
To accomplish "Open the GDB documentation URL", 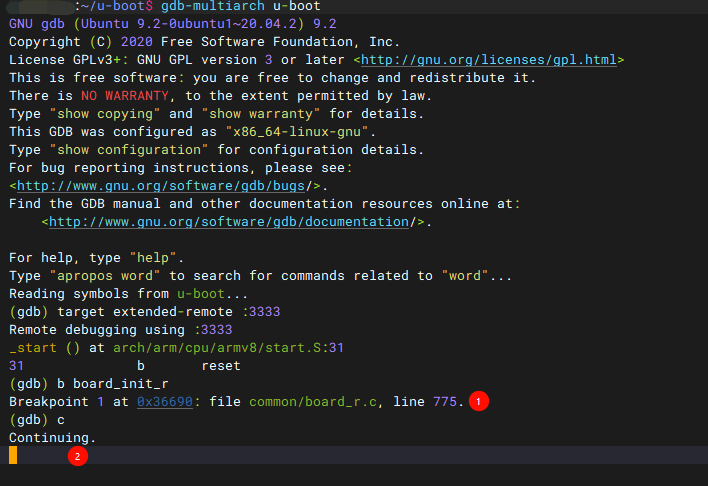I will pos(237,222).
